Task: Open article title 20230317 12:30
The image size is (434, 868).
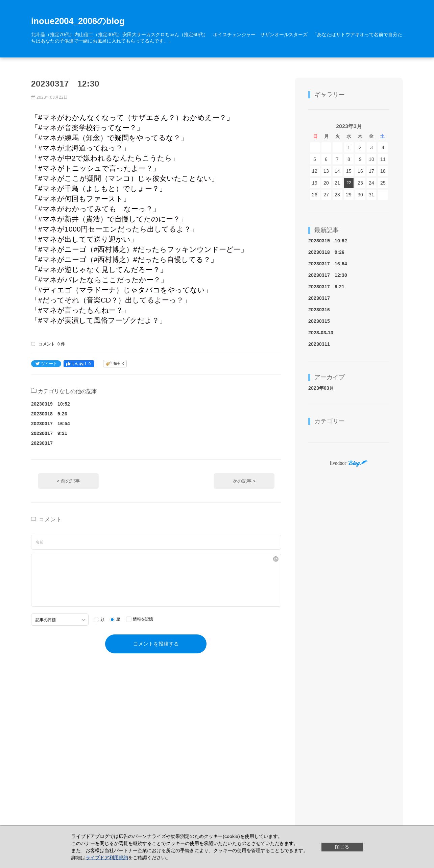Action: tap(65, 84)
